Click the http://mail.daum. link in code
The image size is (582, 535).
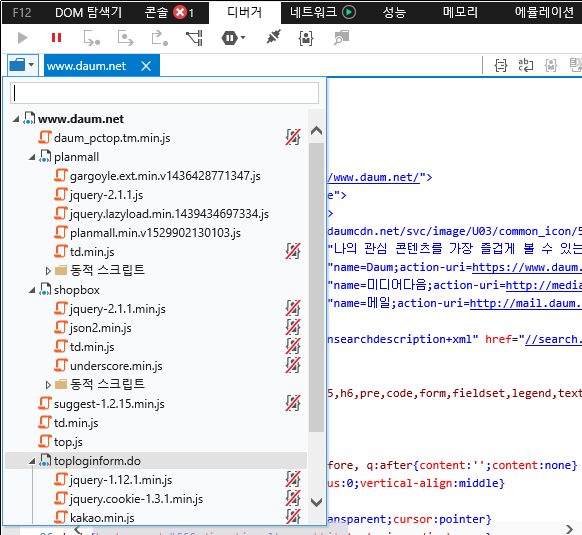click(525, 303)
